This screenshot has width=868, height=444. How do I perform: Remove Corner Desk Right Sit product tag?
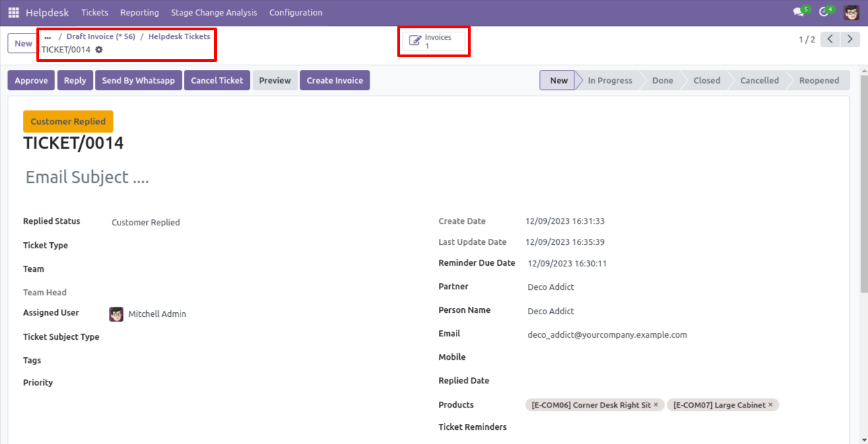tap(656, 405)
